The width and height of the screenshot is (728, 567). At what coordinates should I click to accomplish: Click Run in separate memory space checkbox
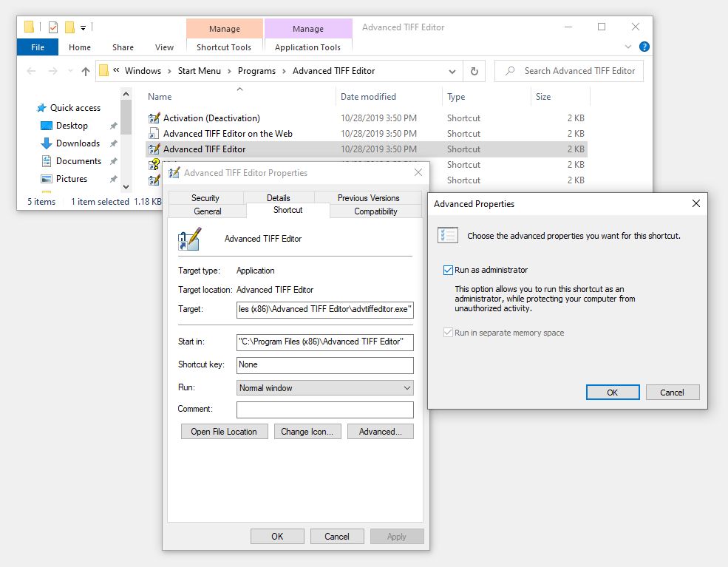pos(448,333)
